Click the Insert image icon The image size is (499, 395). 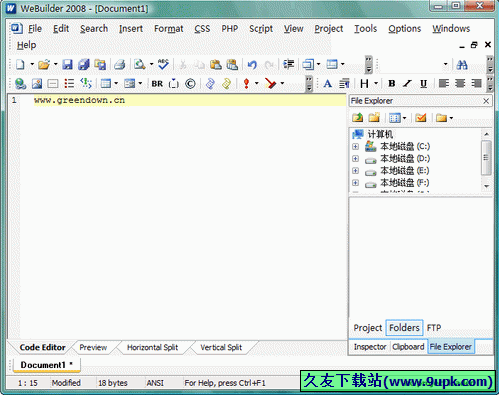pyautogui.click(x=37, y=84)
